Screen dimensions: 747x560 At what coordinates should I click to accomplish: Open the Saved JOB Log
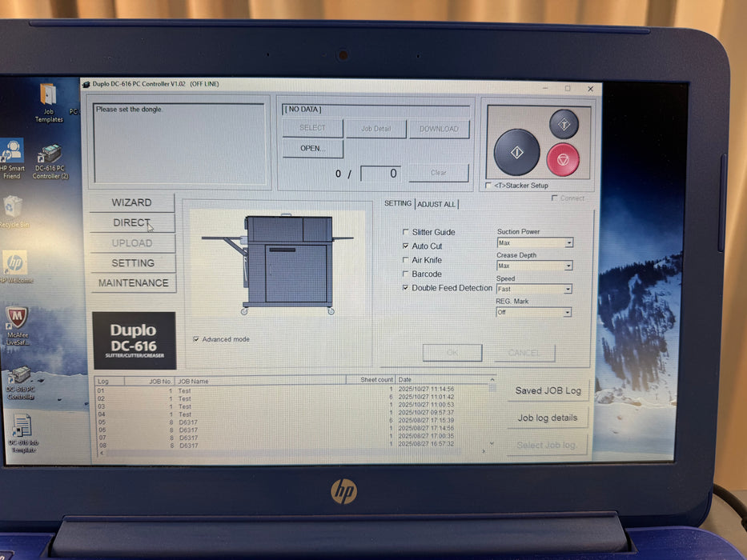click(548, 390)
